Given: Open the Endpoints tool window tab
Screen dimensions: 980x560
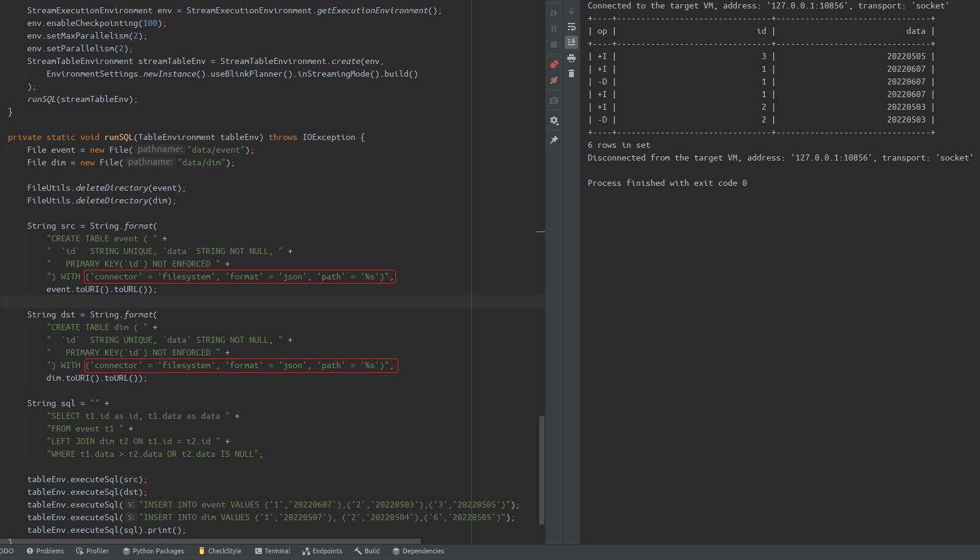Looking at the screenshot, I should click(322, 551).
